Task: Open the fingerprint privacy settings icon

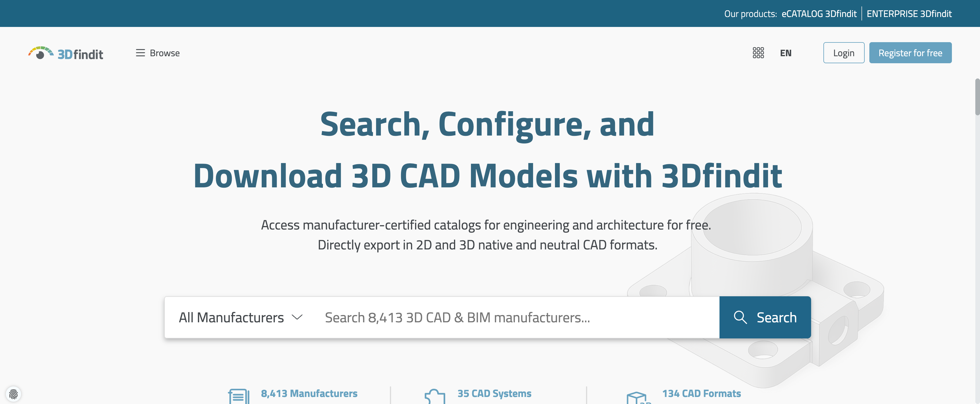Action: (x=13, y=394)
